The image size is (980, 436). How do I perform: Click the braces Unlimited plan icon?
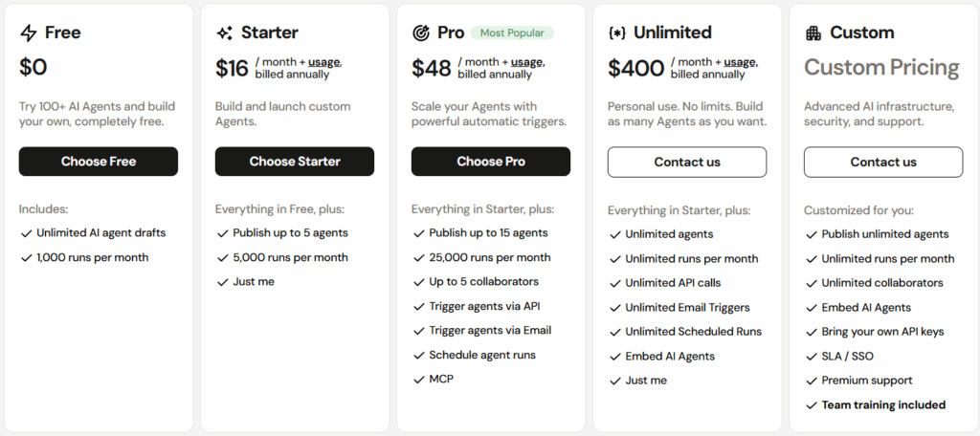point(617,33)
